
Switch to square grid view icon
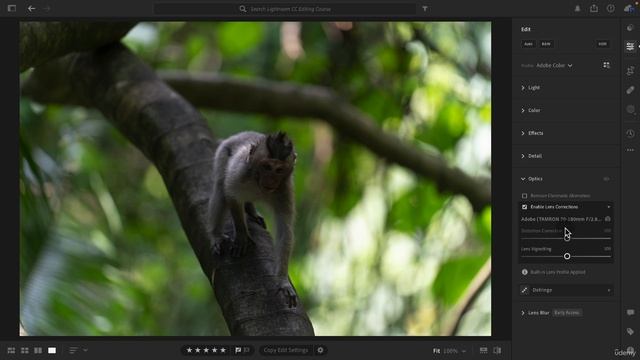tap(25, 350)
